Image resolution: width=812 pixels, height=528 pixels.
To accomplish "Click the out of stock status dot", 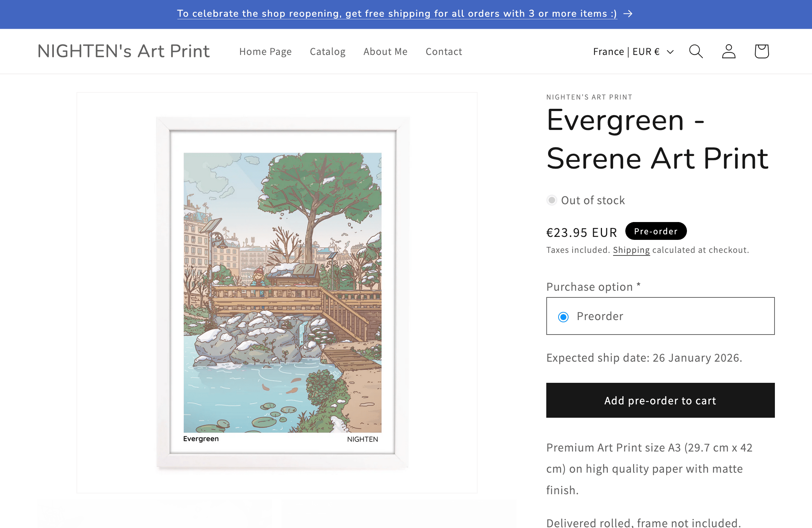I will tap(552, 201).
